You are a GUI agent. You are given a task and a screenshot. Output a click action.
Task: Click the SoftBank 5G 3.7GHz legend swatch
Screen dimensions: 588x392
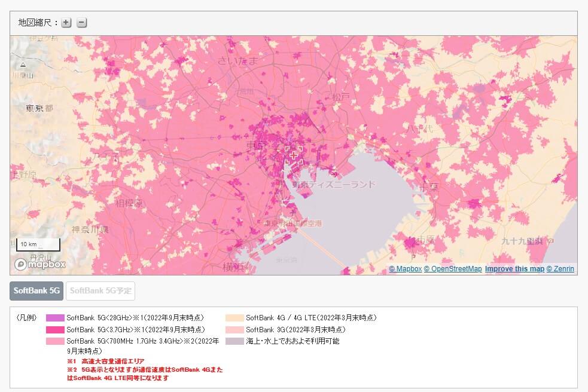point(55,330)
